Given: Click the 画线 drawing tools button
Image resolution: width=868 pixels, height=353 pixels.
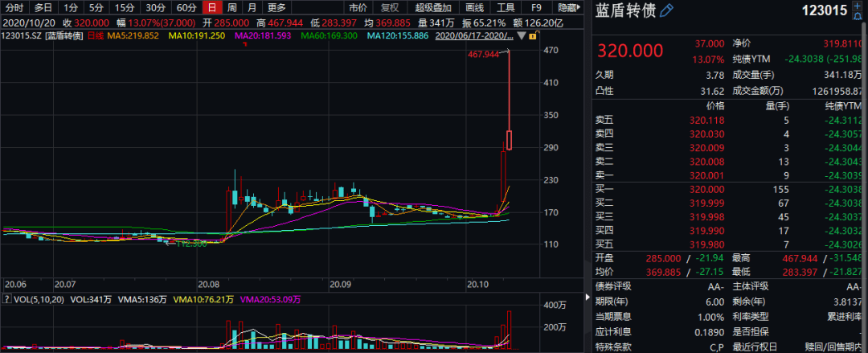Looking at the screenshot, I should point(475,7).
